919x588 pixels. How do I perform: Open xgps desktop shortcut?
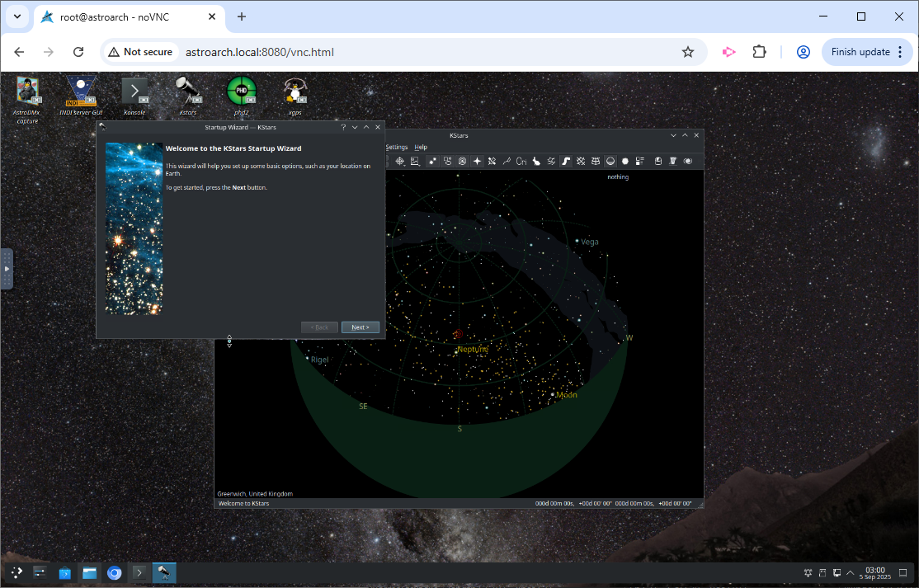[x=295, y=96]
